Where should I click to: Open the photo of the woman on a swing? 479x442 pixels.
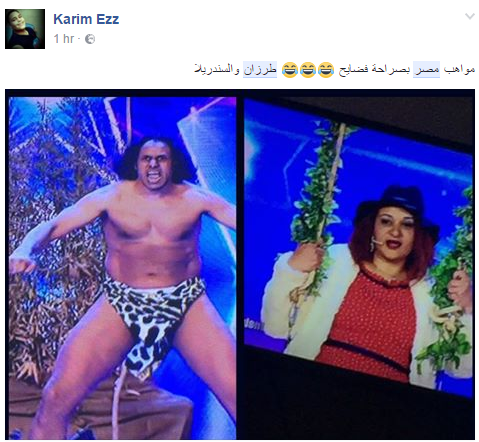point(359,247)
